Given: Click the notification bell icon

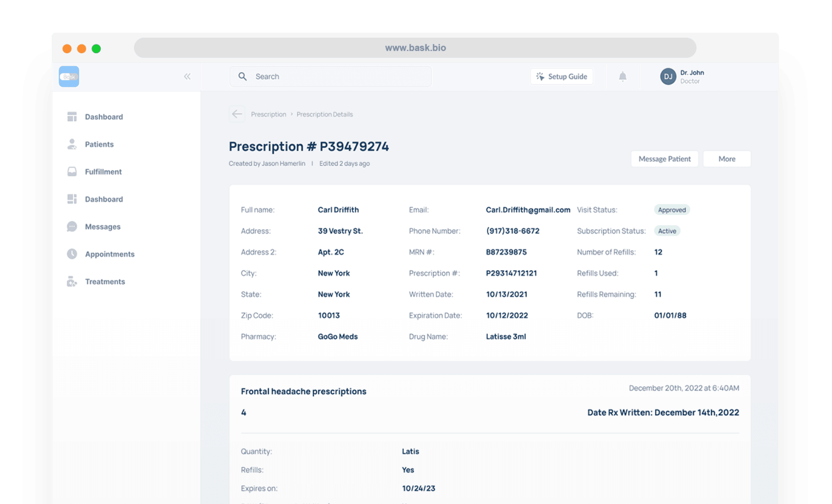Looking at the screenshot, I should (x=623, y=76).
